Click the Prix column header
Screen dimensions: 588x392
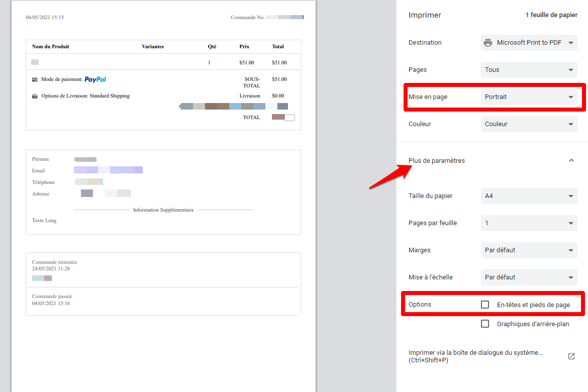tap(244, 47)
